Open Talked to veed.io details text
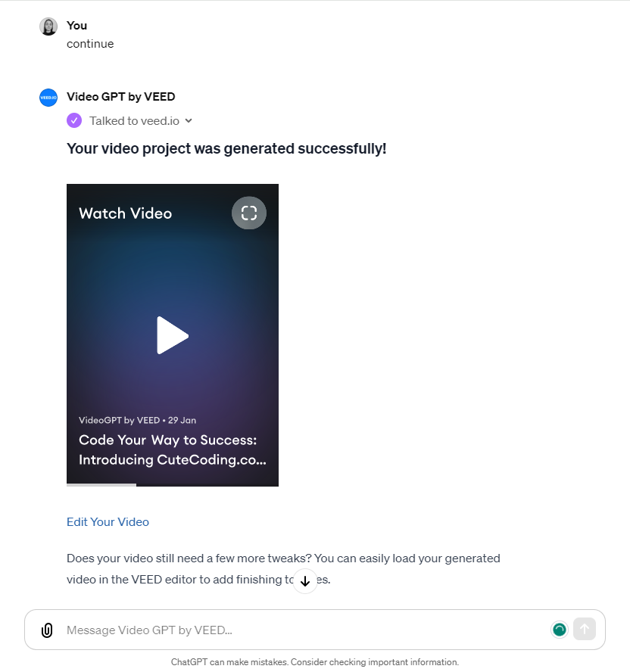This screenshot has height=672, width=630. 134,121
